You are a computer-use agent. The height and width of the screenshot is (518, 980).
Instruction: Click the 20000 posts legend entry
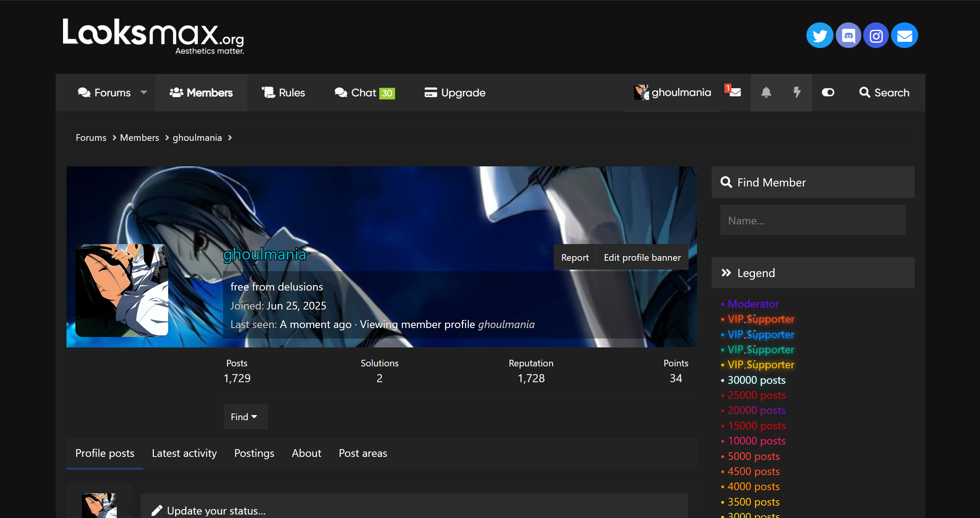pyautogui.click(x=757, y=410)
